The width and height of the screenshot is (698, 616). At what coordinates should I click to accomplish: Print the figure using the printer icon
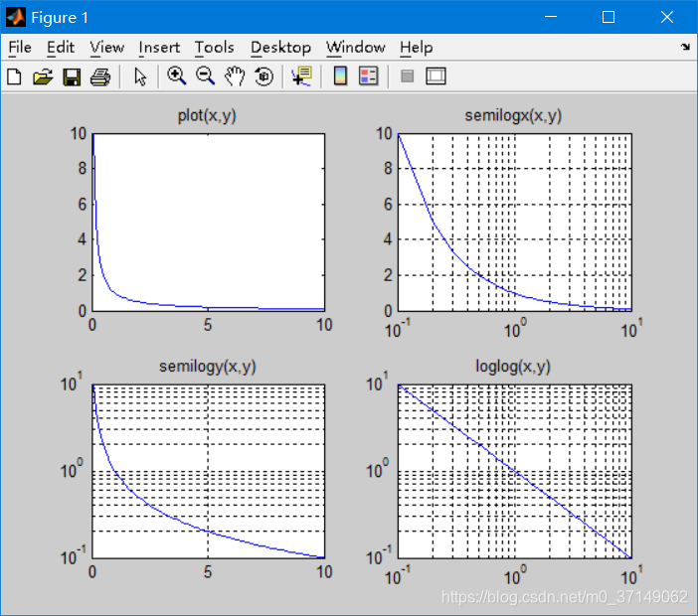click(100, 77)
